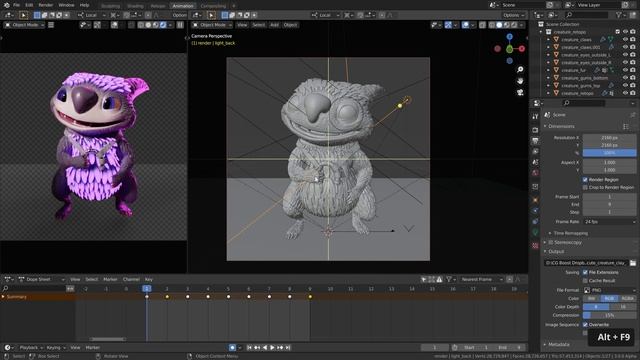Open the Tool properties tab icon
The image size is (640, 360).
[535, 117]
